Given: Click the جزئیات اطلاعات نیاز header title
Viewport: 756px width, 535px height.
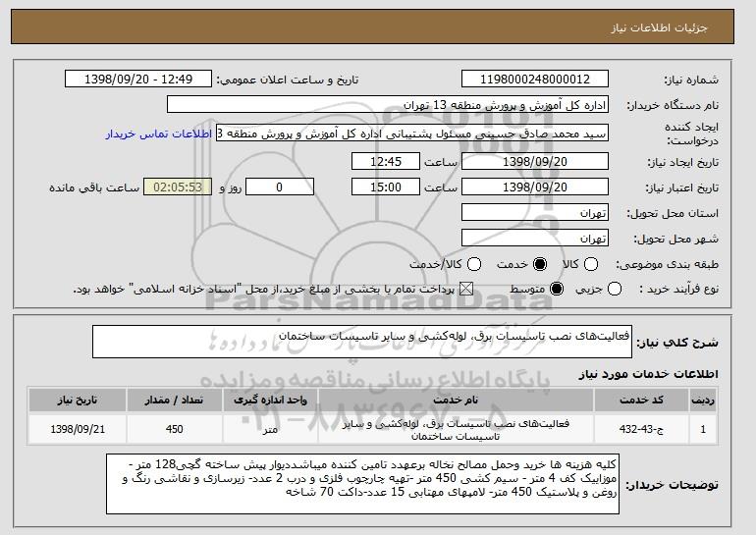Looking at the screenshot, I should click(x=659, y=27).
